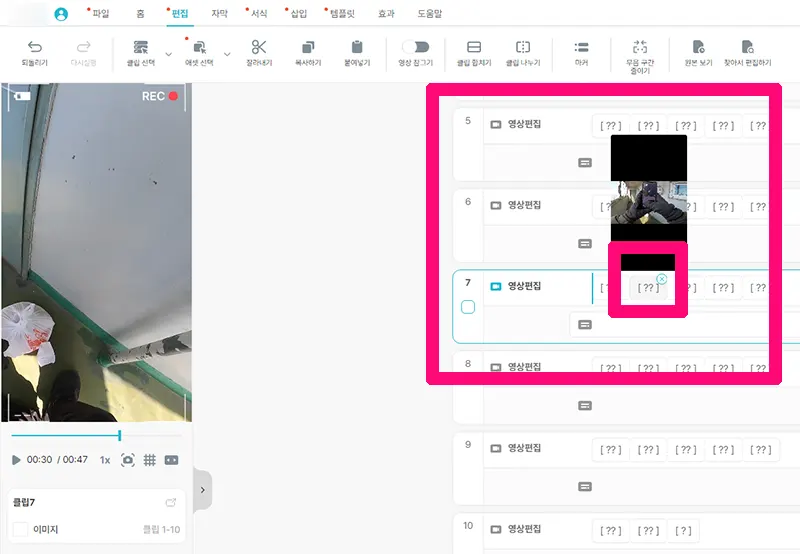Click the preview playback progress slider
The height and width of the screenshot is (554, 800).
click(x=96, y=435)
